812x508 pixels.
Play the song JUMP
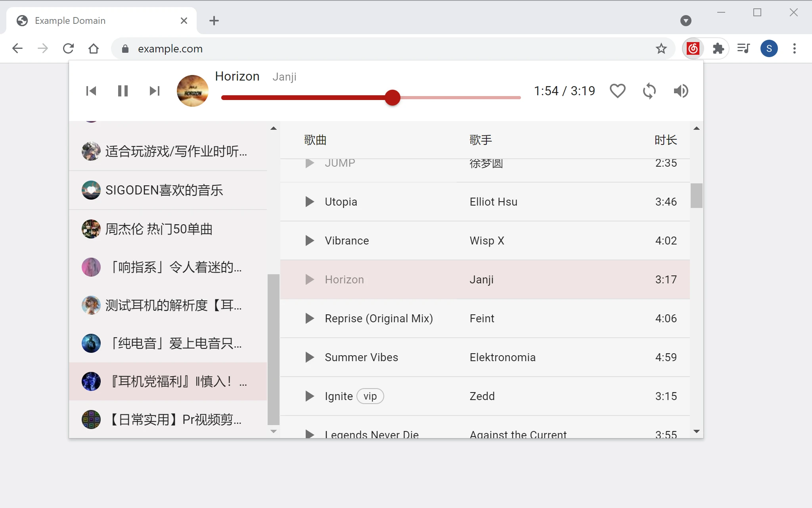(310, 164)
